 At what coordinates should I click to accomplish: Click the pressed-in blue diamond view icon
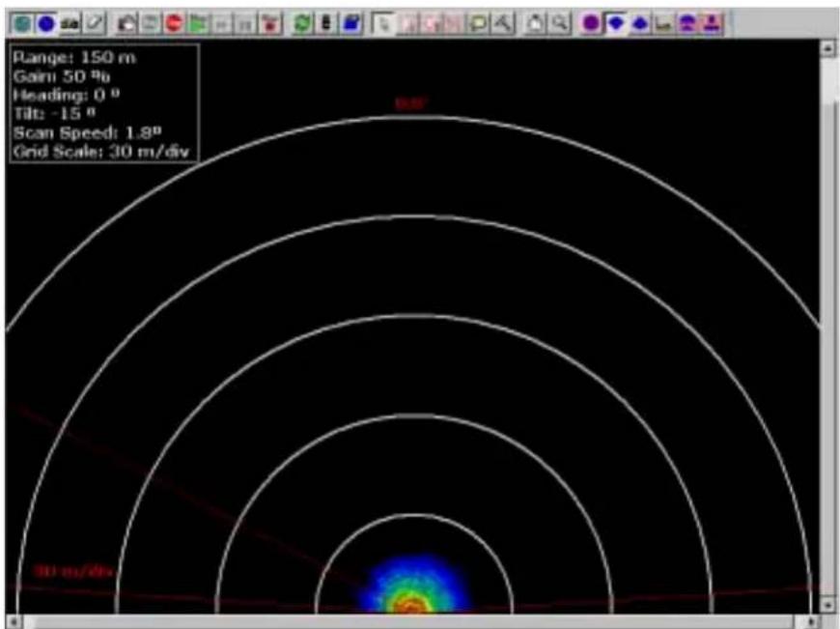pyautogui.click(x=616, y=23)
